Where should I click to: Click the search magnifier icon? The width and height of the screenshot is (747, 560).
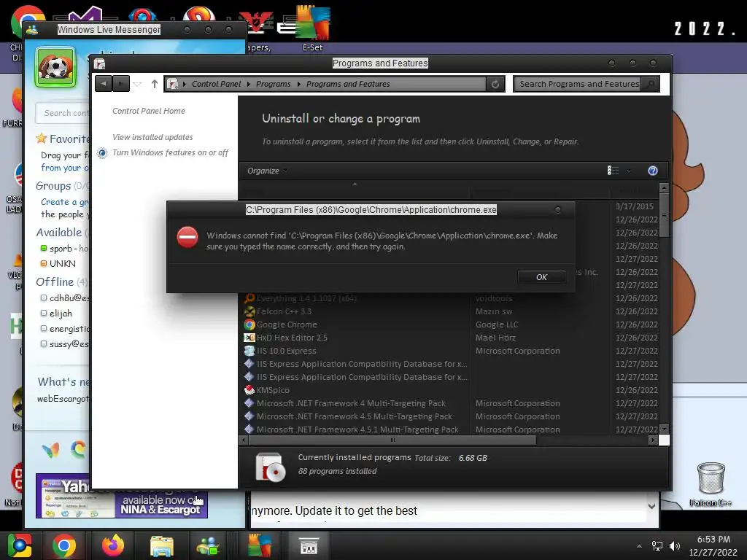(650, 84)
